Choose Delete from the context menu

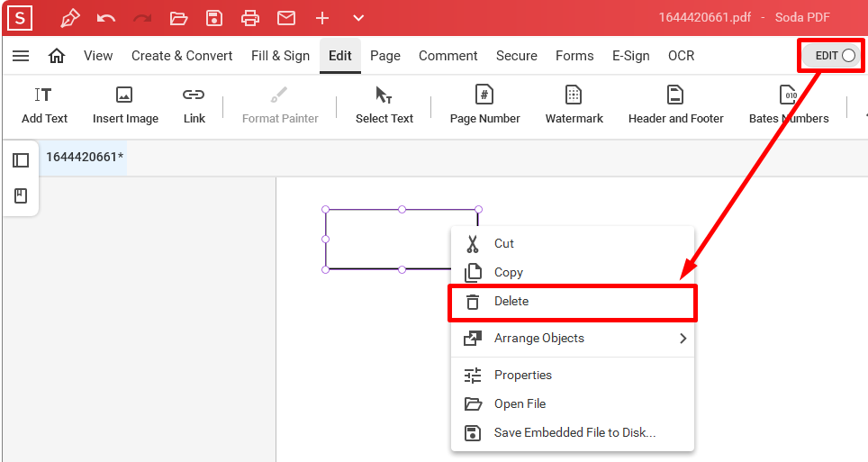pyautogui.click(x=573, y=302)
